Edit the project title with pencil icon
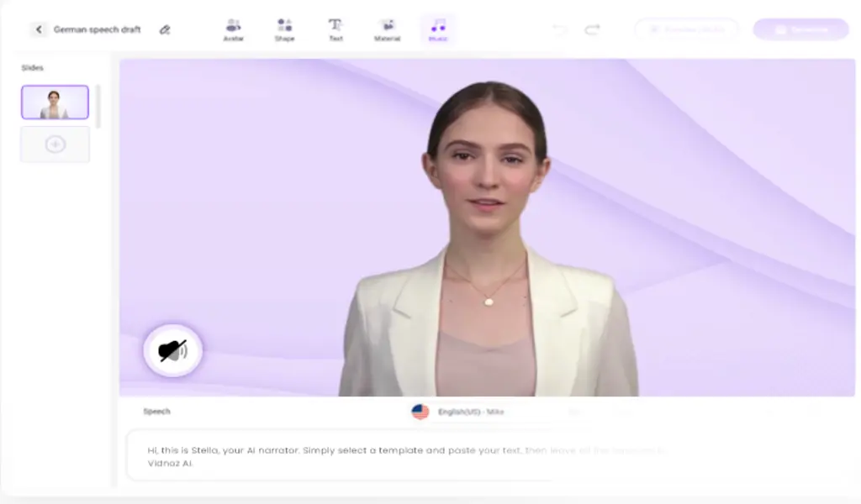The height and width of the screenshot is (504, 861). (165, 29)
